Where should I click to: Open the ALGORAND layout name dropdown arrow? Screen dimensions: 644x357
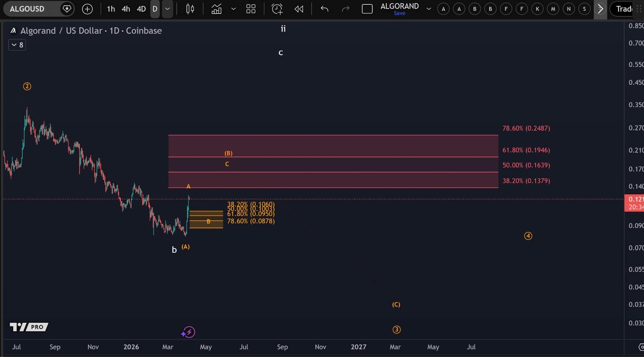click(x=429, y=9)
